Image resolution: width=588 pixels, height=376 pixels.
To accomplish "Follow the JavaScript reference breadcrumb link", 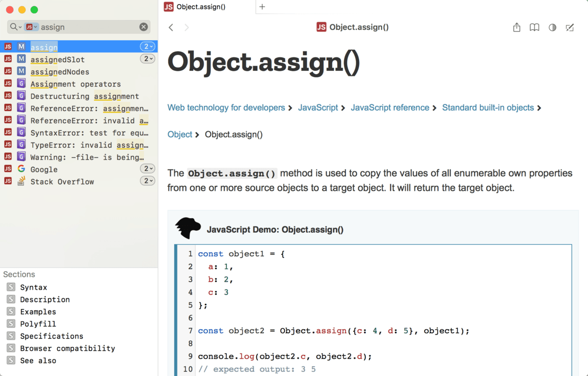I will pos(390,108).
